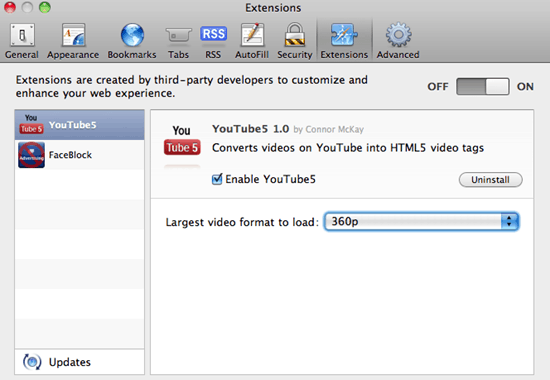Zoom the window with green button
The width and height of the screenshot is (550, 380).
(x=45, y=7)
